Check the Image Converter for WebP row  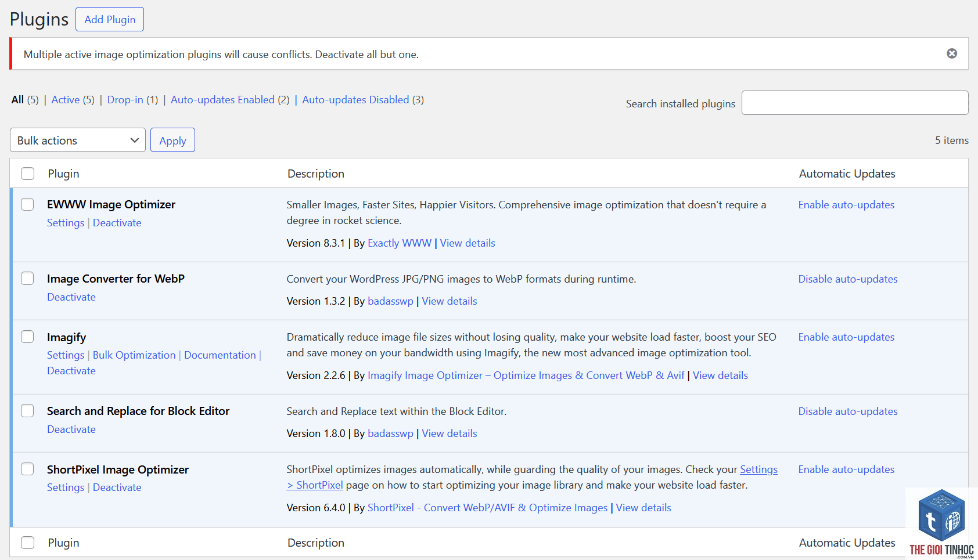(x=27, y=279)
